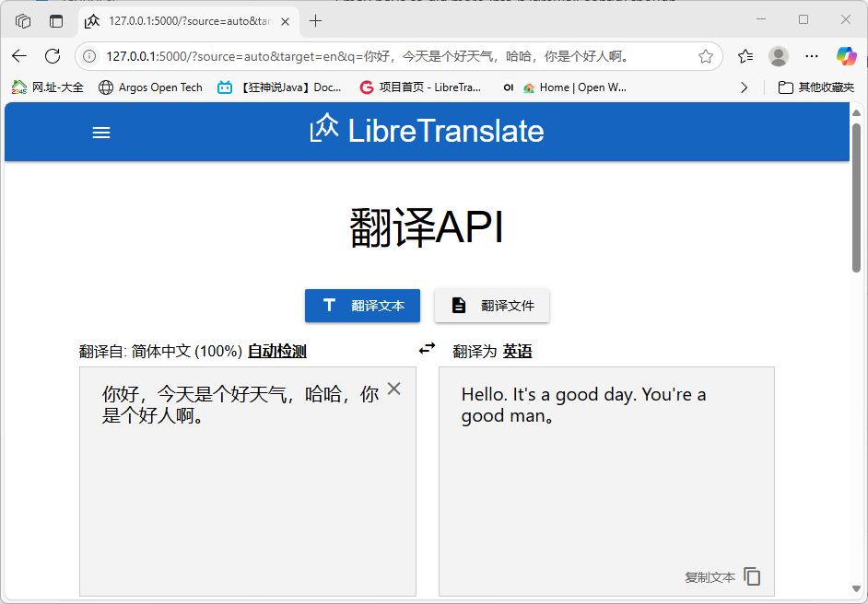The image size is (868, 604).
Task: Click the 翻译自: 简体中文 (100%) label
Action: tap(161, 351)
